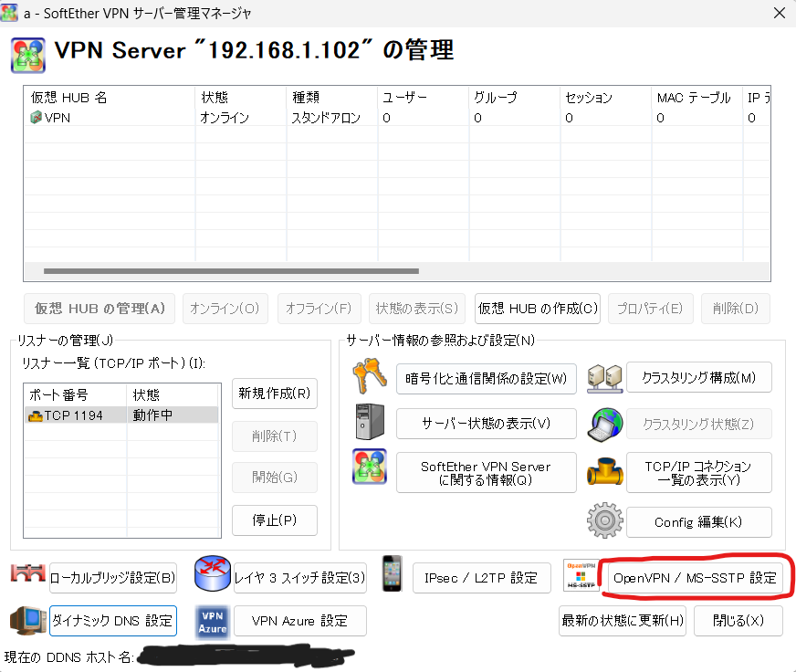Click the 仮想 HUB 名 column header
This screenshot has height=672, width=796.
coord(110,97)
